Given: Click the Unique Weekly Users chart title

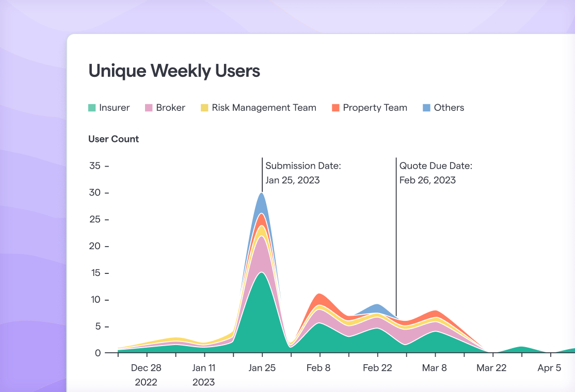Looking at the screenshot, I should point(174,71).
